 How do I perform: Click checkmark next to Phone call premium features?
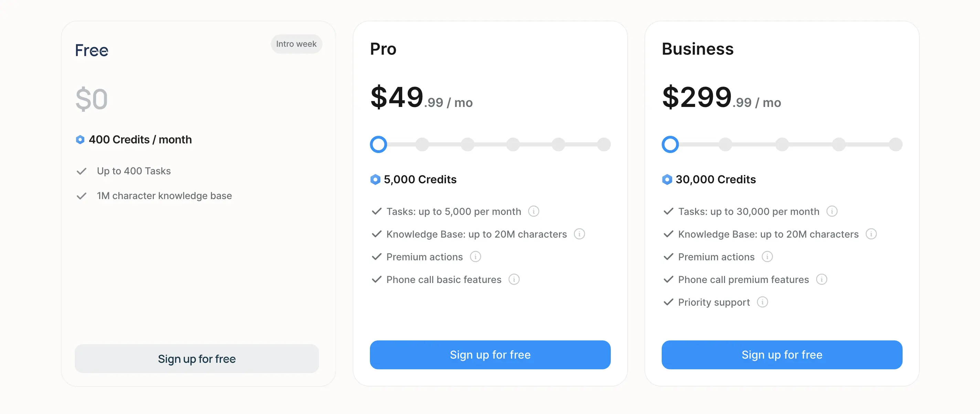point(669,280)
